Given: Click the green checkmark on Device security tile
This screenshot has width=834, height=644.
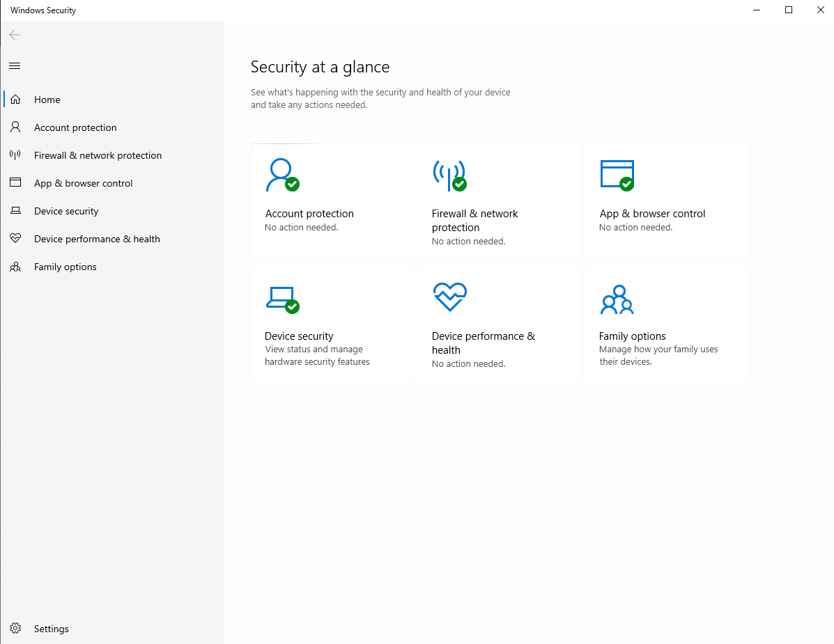Looking at the screenshot, I should (x=293, y=306).
